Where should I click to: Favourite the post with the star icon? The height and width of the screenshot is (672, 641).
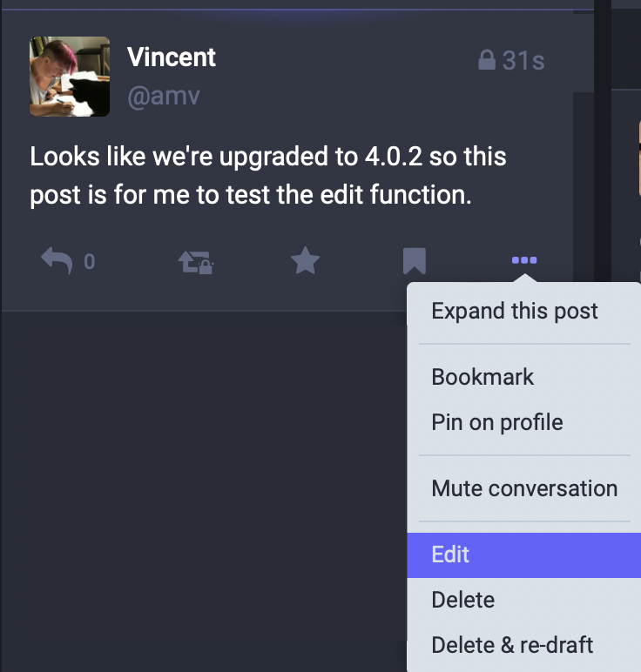pyautogui.click(x=305, y=260)
